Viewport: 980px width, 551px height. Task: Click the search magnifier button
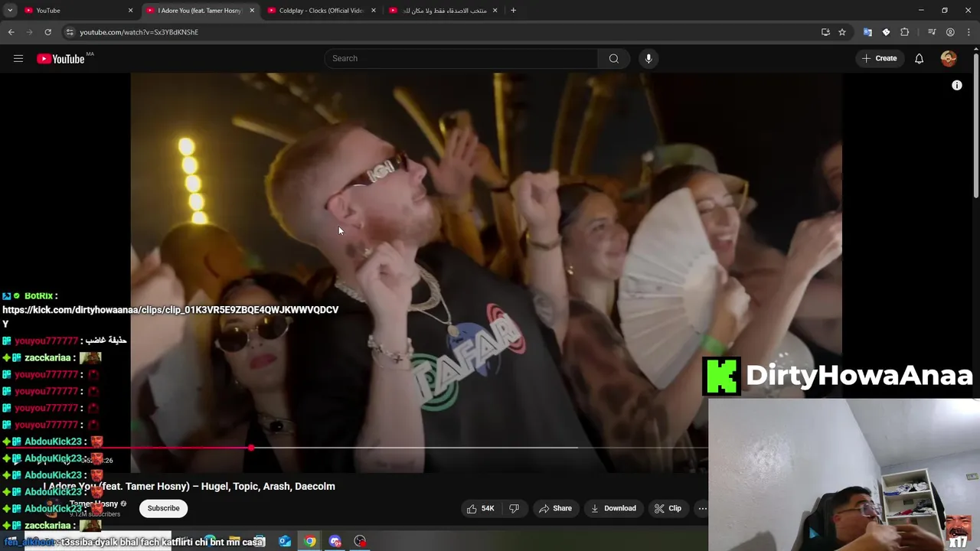coord(613,58)
